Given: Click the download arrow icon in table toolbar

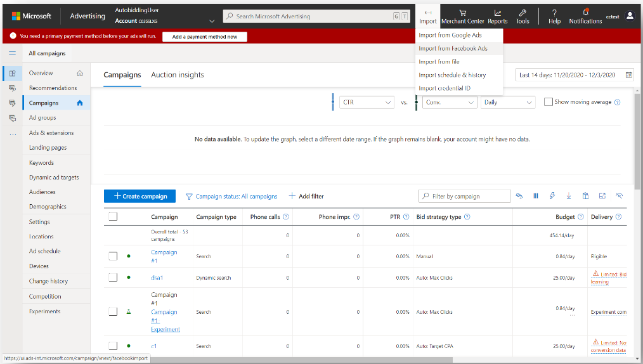Looking at the screenshot, I should tap(569, 196).
